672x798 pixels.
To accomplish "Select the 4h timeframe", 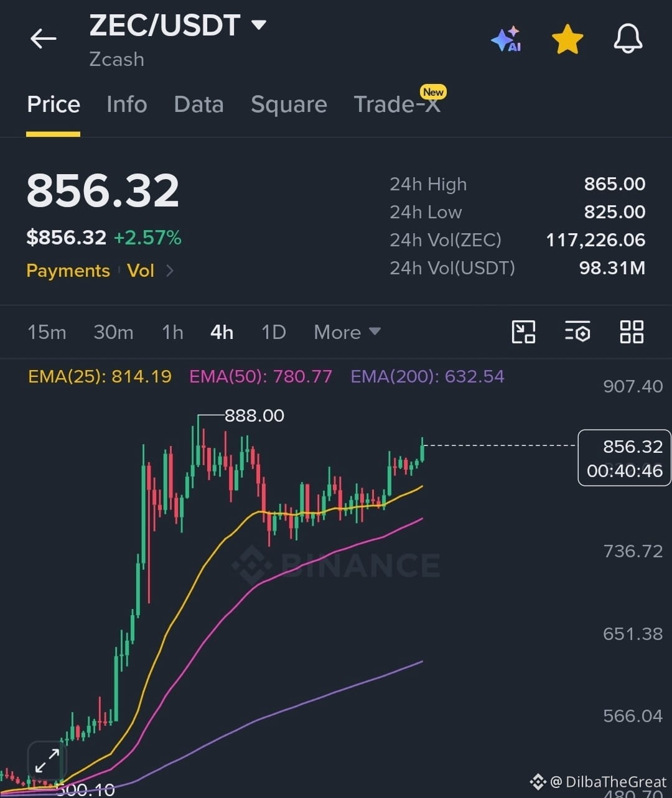I will [x=222, y=332].
